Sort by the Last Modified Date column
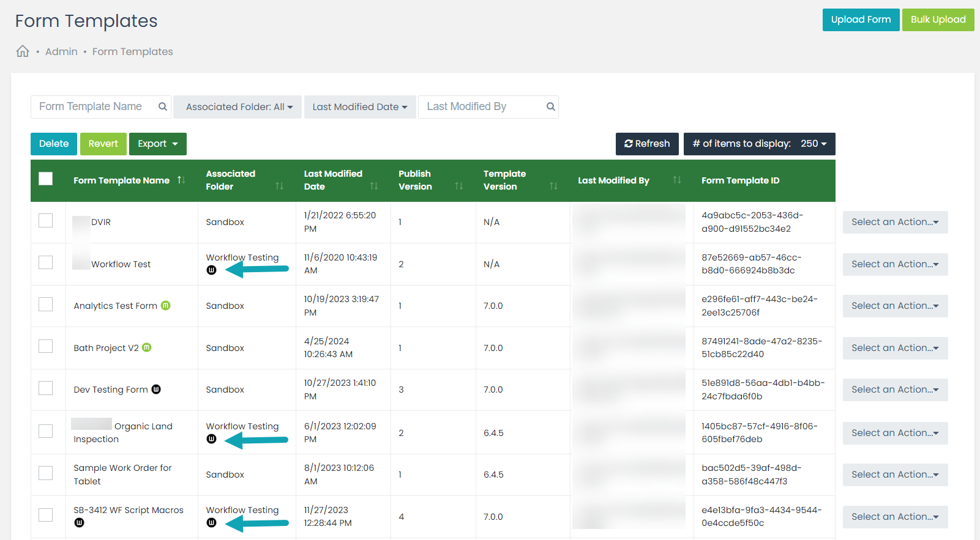The height and width of the screenshot is (540, 980). [x=373, y=186]
